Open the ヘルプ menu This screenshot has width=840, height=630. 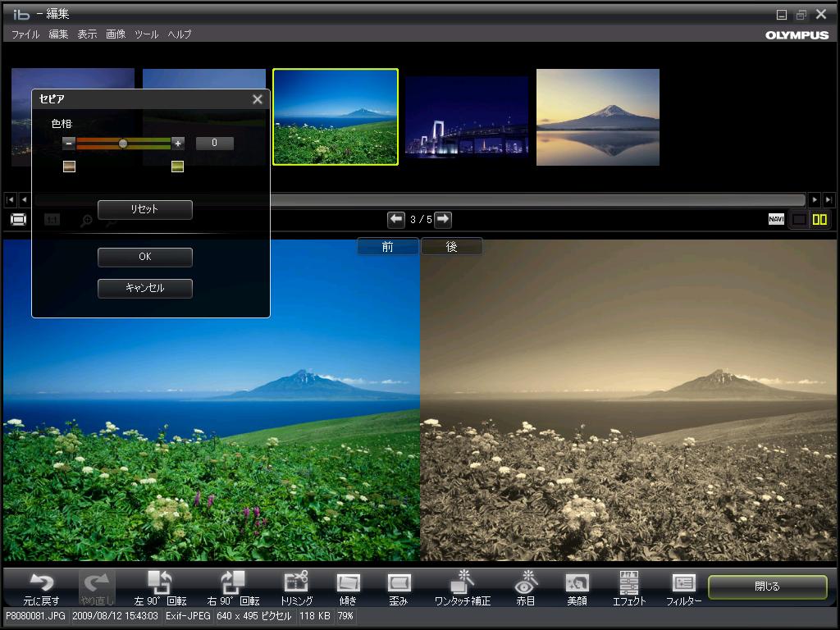pos(180,34)
